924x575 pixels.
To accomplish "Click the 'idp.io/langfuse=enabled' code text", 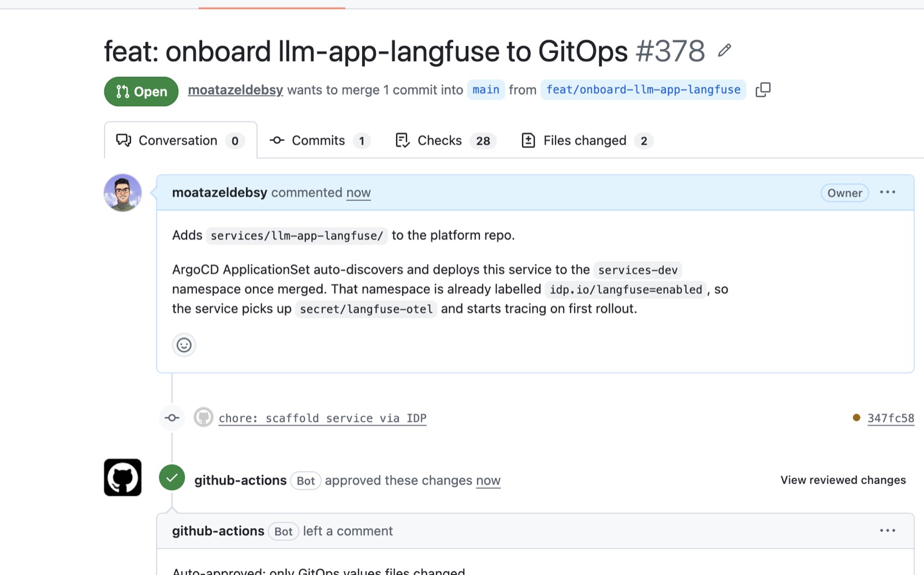I will pyautogui.click(x=626, y=290).
